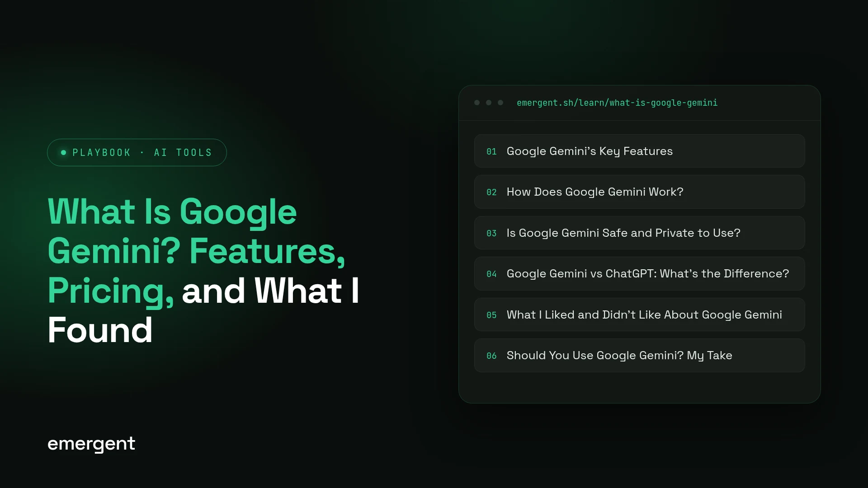Click the word "Found" in the headline
868x488 pixels.
coord(100,330)
